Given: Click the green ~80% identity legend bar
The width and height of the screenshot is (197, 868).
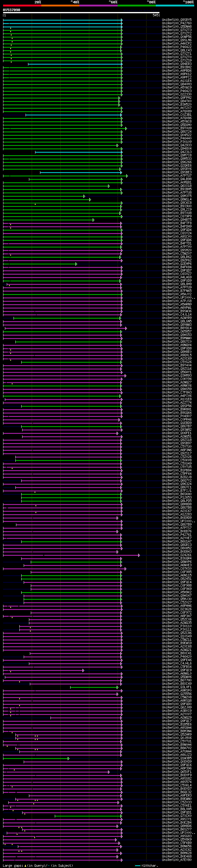Looking at the screenshot, I should click(137, 6).
